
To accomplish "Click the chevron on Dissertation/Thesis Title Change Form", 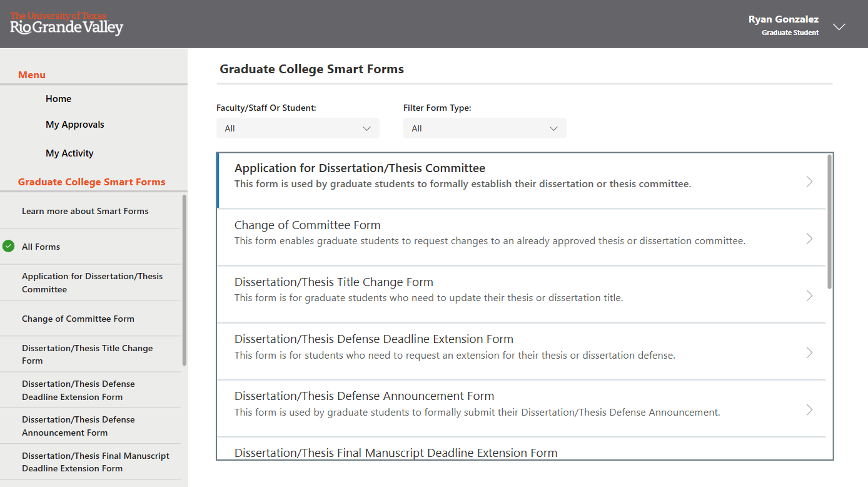I will click(x=809, y=295).
